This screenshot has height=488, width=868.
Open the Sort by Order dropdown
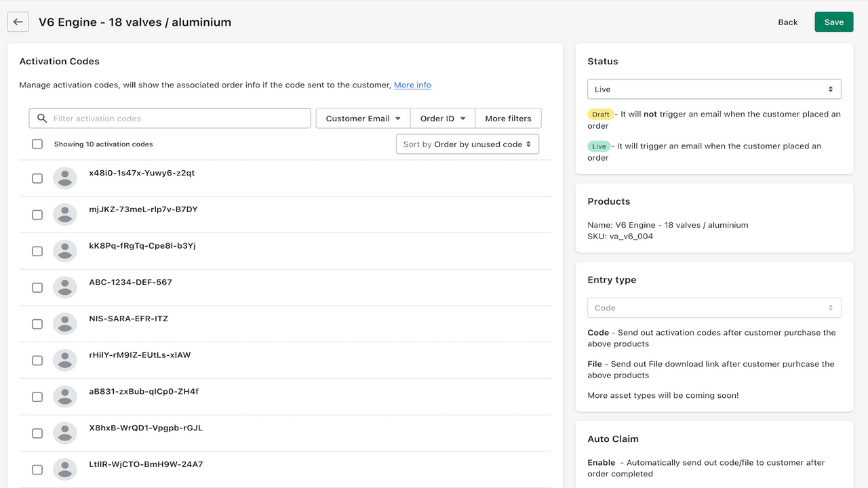pyautogui.click(x=467, y=144)
